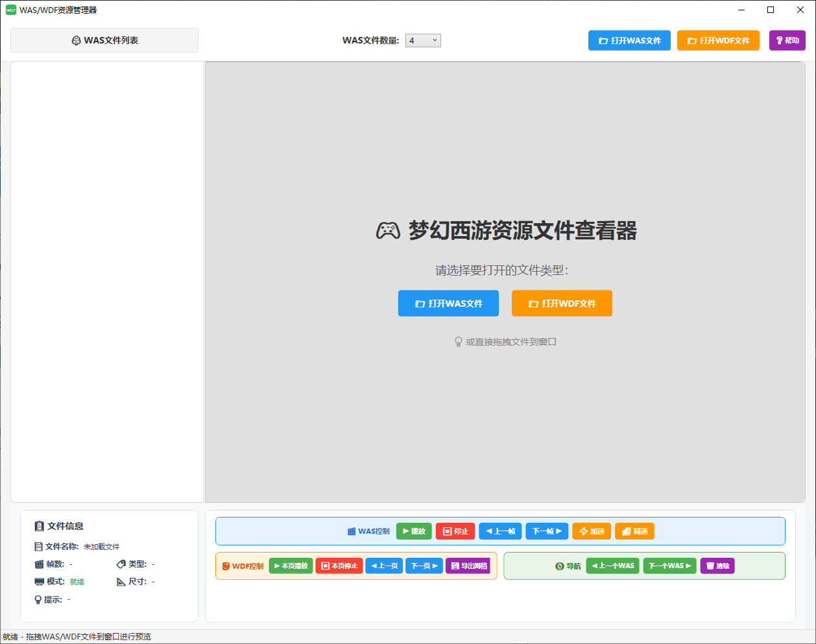The height and width of the screenshot is (644, 816).
Task: Click the 文件信息 panel heading
Action: click(x=66, y=526)
